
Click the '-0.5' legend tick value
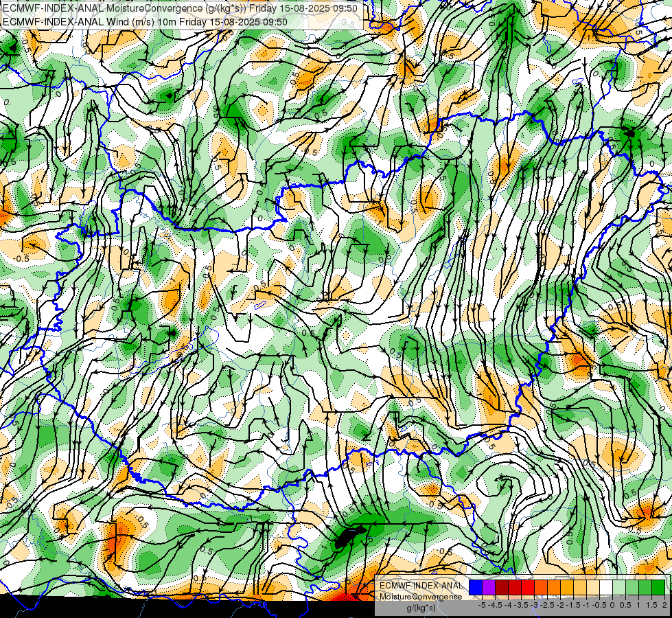tap(599, 605)
